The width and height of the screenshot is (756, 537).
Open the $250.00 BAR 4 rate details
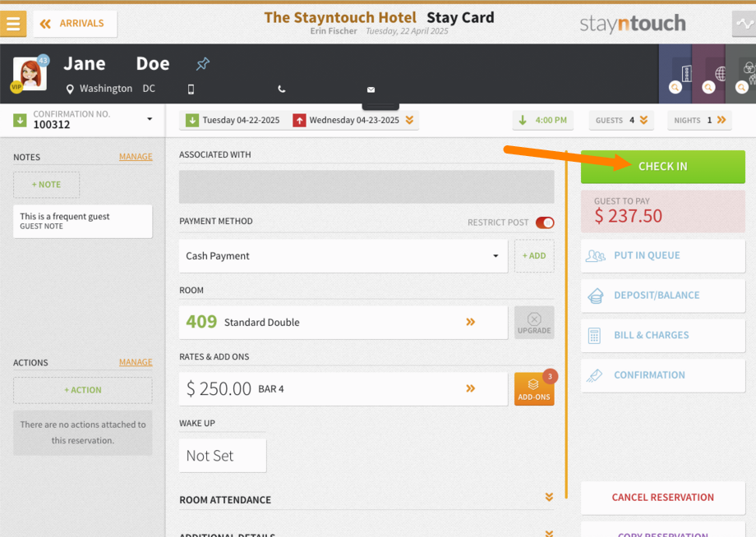pos(343,388)
